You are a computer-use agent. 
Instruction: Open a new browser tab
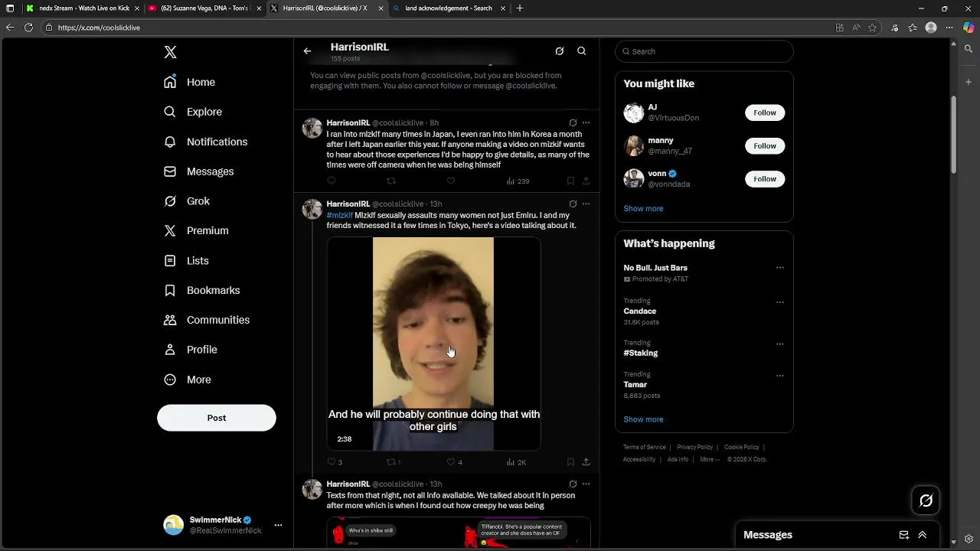[x=520, y=8]
